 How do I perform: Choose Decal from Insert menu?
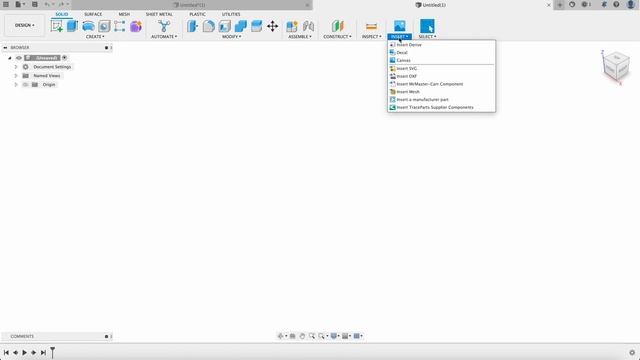[442, 53]
